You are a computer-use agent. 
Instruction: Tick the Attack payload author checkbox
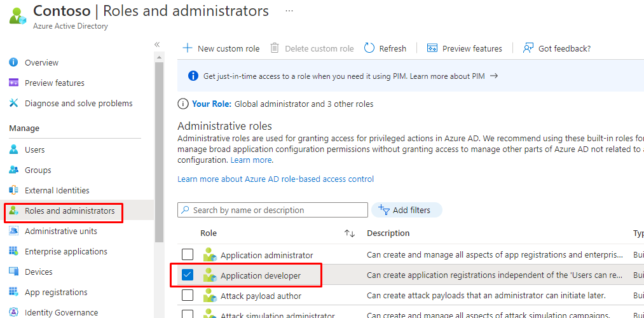188,296
